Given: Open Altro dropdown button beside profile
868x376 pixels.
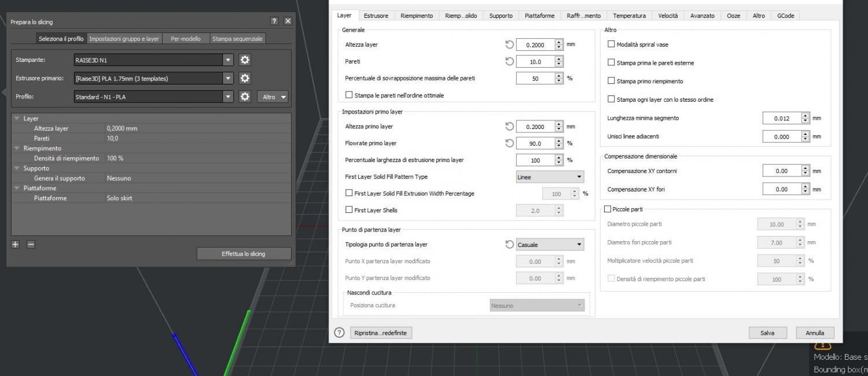Looking at the screenshot, I should coord(273,97).
